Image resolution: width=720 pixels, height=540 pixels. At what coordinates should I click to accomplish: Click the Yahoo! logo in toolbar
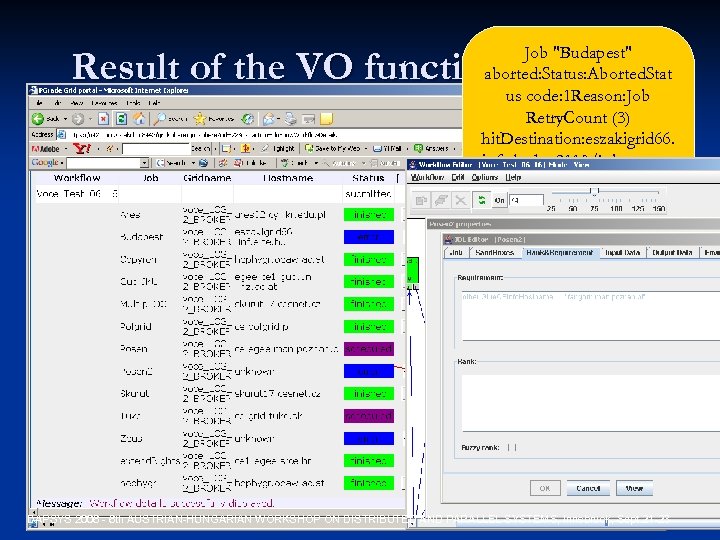[82, 148]
